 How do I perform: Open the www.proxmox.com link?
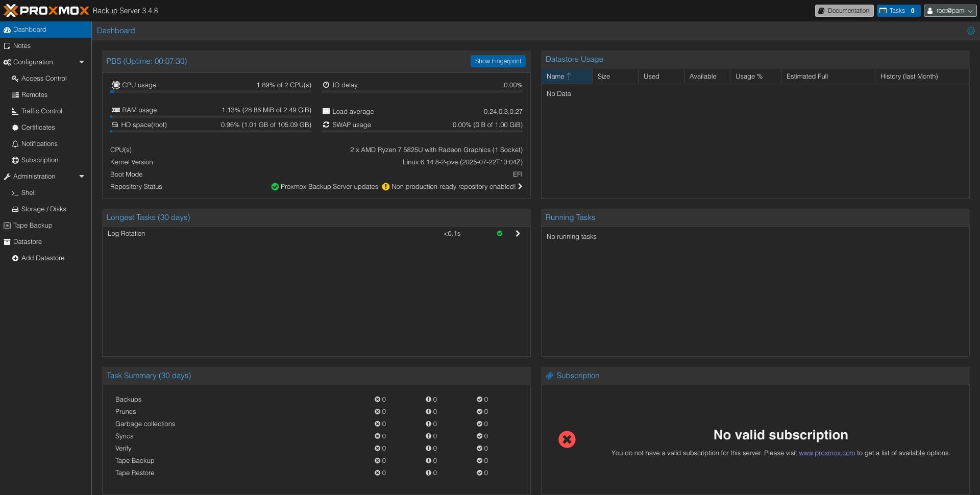click(x=826, y=453)
